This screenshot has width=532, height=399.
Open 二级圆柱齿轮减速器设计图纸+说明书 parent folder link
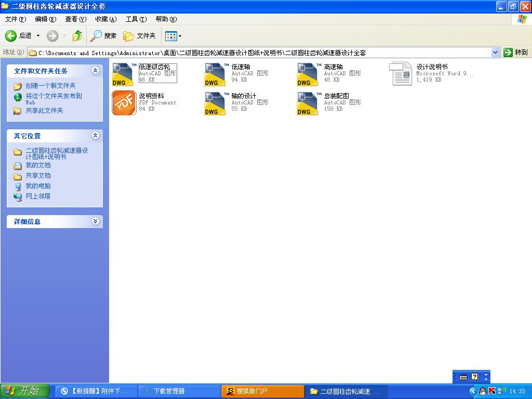pyautogui.click(x=57, y=153)
